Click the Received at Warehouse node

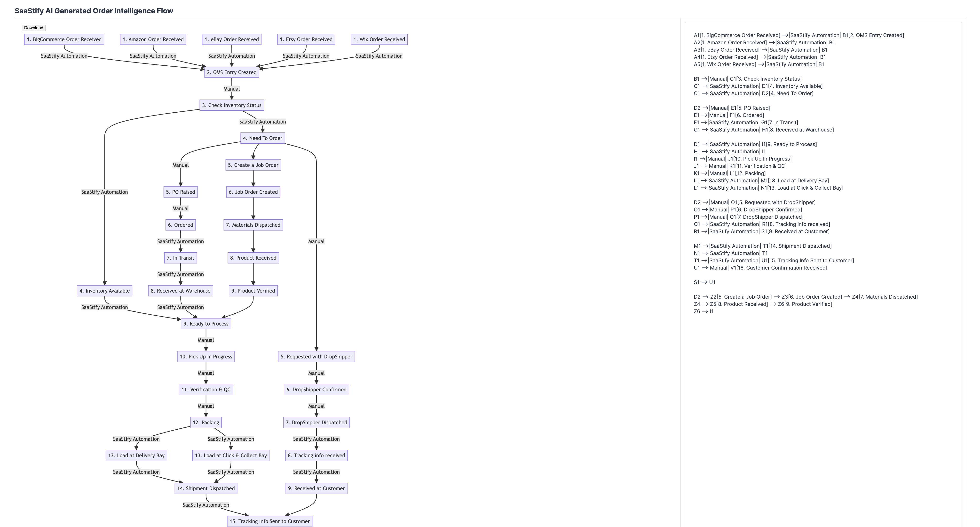pos(180,291)
